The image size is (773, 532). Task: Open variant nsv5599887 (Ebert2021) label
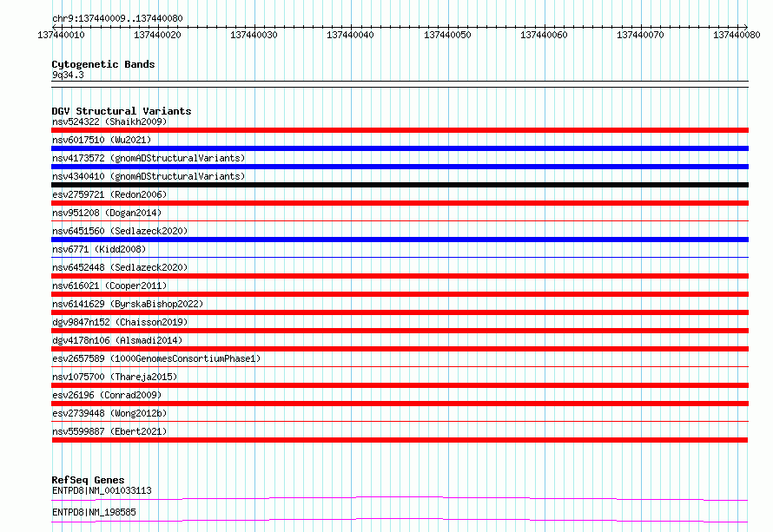point(109,431)
